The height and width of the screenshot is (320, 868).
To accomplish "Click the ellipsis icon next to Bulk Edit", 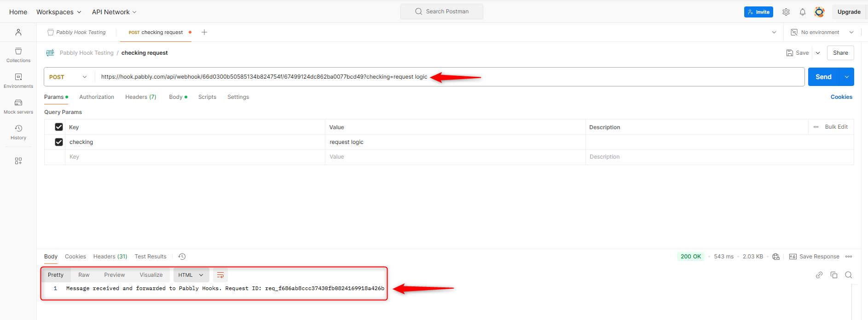I will click(816, 127).
